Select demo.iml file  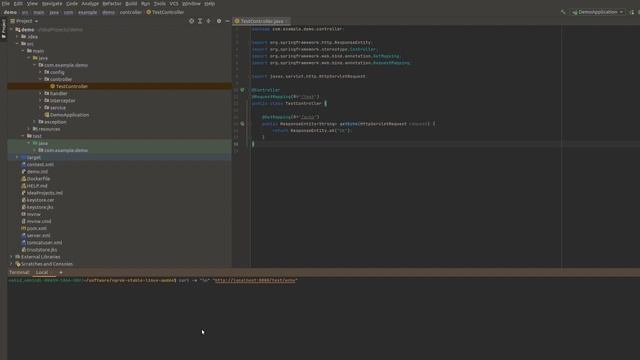pyautogui.click(x=34, y=172)
